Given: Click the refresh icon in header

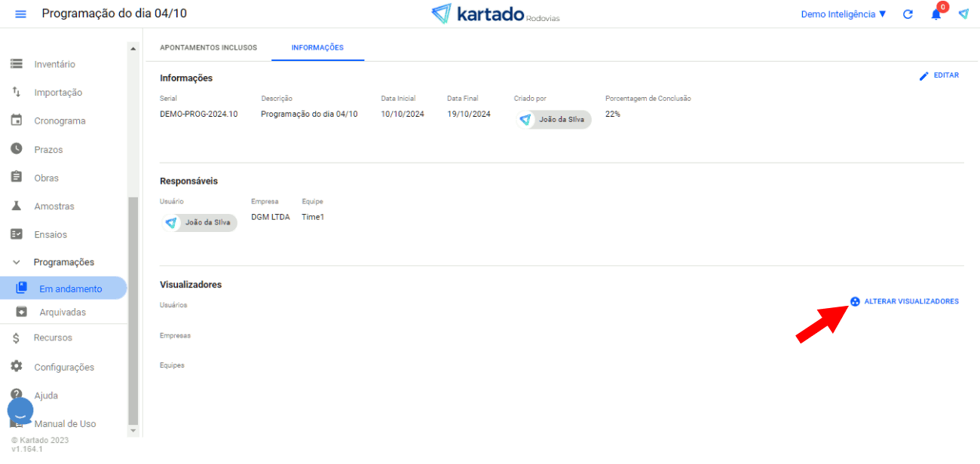Looking at the screenshot, I should click(x=908, y=14).
